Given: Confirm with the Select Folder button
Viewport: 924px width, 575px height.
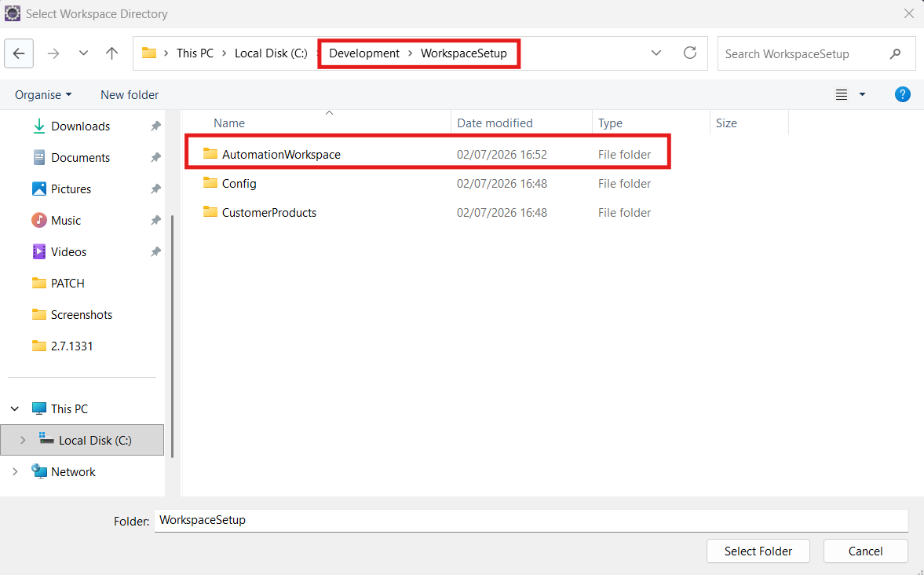Looking at the screenshot, I should coord(758,551).
